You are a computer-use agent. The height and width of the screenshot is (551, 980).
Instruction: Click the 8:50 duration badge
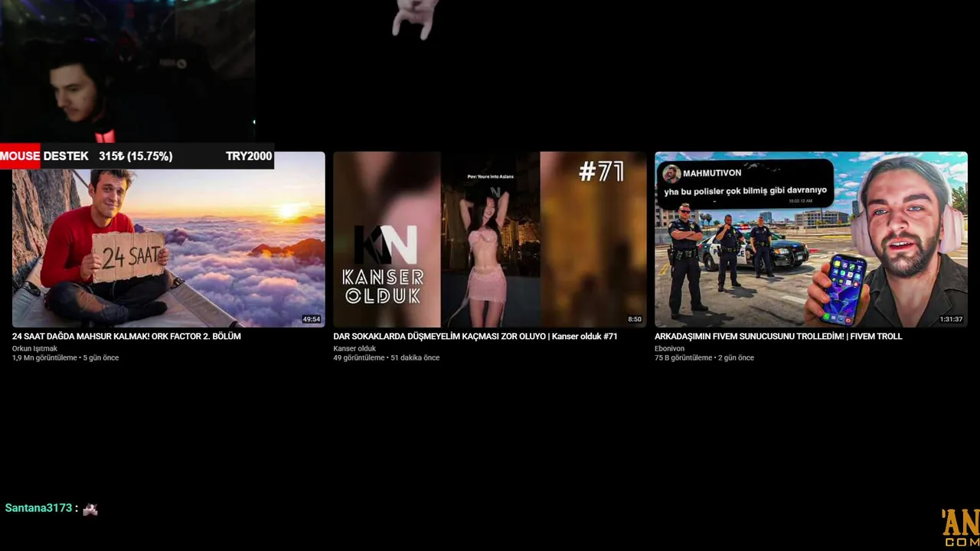click(635, 319)
